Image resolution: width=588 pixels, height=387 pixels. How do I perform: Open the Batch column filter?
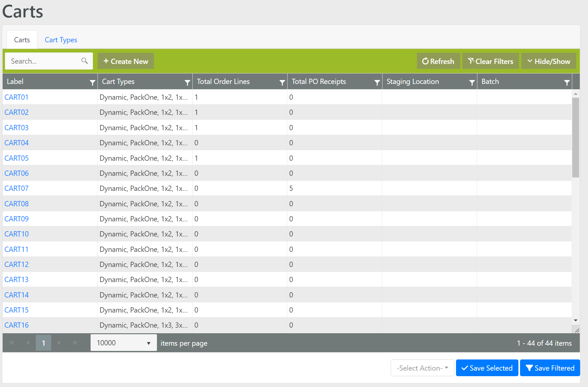click(x=567, y=83)
